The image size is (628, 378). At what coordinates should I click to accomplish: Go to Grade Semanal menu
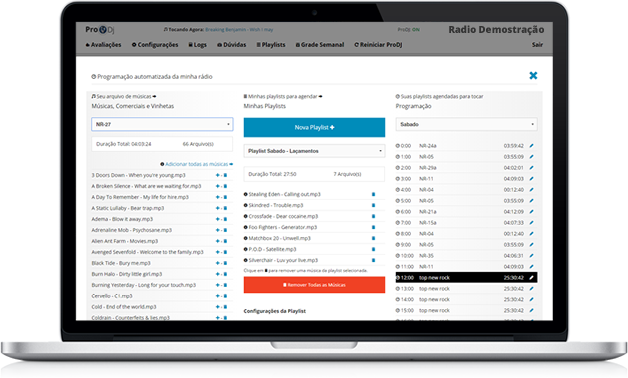point(320,45)
